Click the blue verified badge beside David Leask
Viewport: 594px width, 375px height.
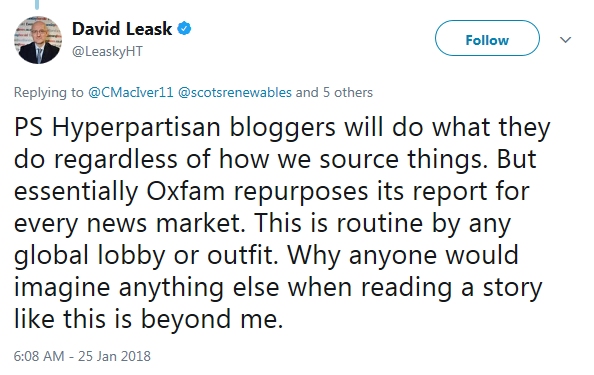click(x=184, y=29)
